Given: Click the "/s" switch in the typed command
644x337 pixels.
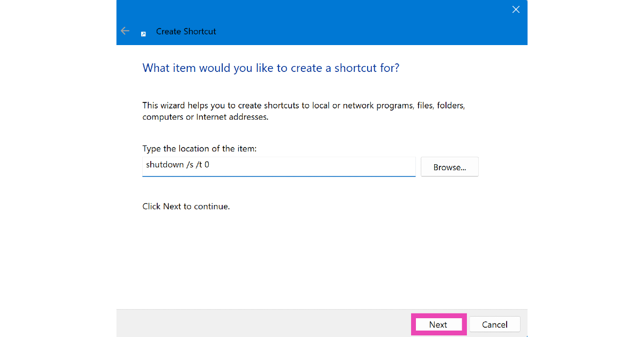Looking at the screenshot, I should [189, 165].
